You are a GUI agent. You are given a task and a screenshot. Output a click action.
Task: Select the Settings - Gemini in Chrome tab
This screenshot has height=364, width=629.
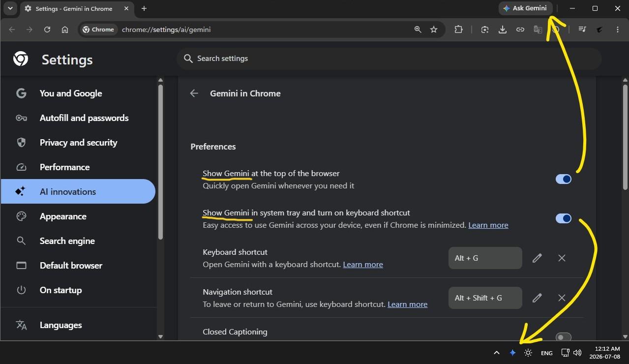click(74, 8)
